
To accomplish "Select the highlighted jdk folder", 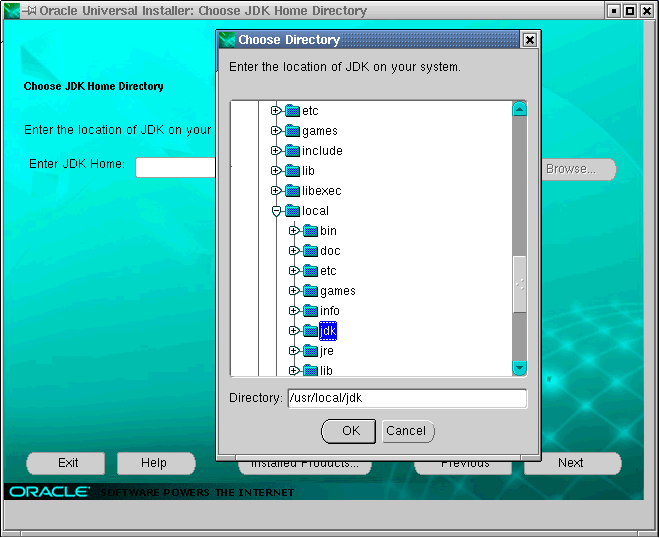I will coord(328,331).
